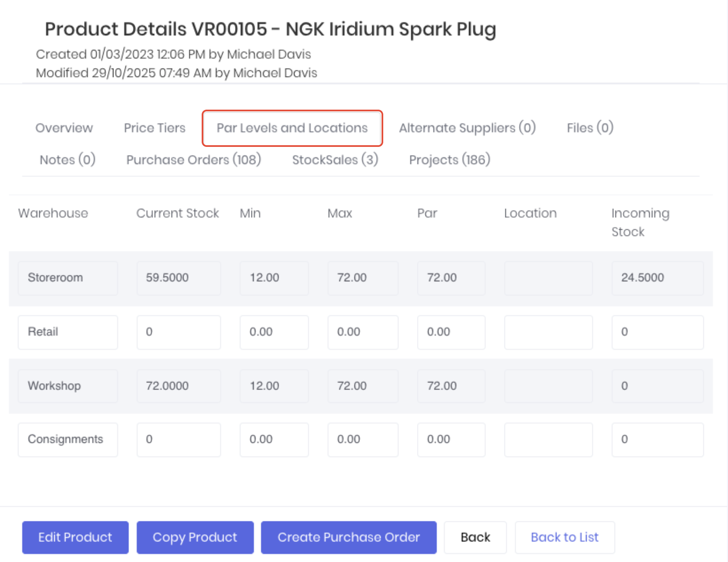728x562 pixels.
Task: Click the Workshop Location field
Action: [549, 386]
